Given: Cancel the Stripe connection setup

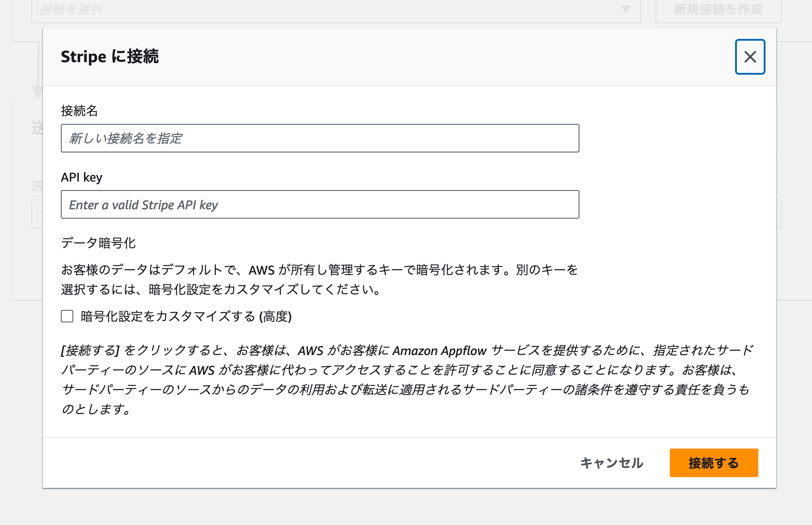Looking at the screenshot, I should click(612, 463).
